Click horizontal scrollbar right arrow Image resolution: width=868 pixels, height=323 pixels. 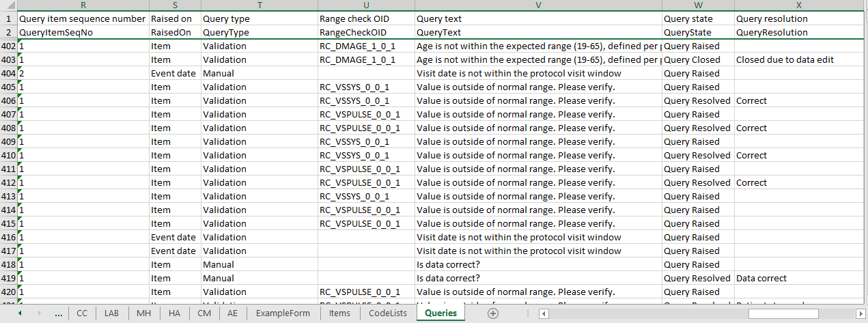coord(859,313)
